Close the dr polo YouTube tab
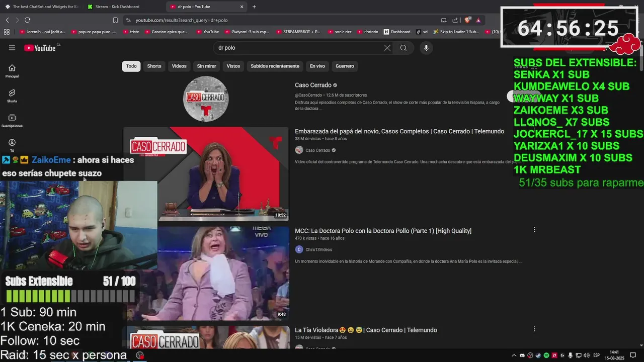644x362 pixels. click(242, 7)
